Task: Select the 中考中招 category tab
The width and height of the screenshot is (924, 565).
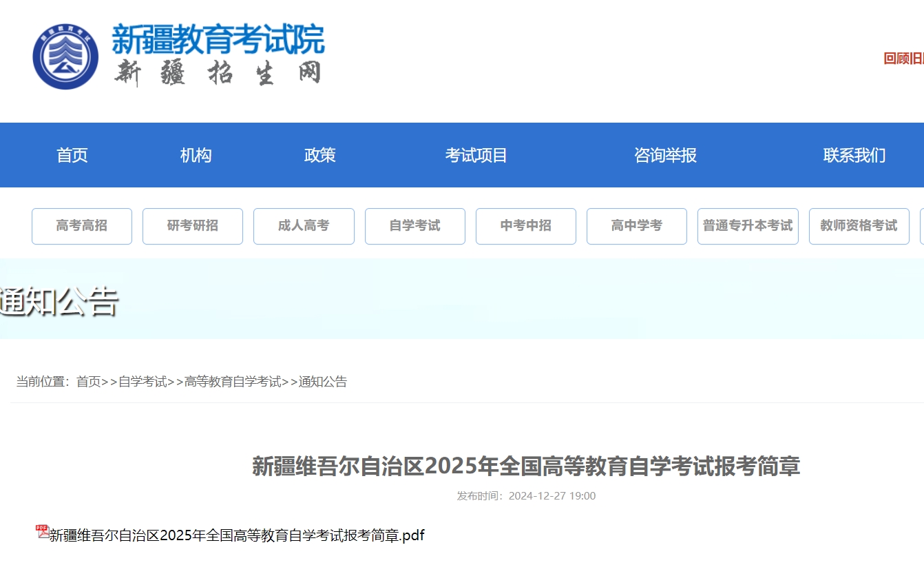Action: tap(525, 226)
